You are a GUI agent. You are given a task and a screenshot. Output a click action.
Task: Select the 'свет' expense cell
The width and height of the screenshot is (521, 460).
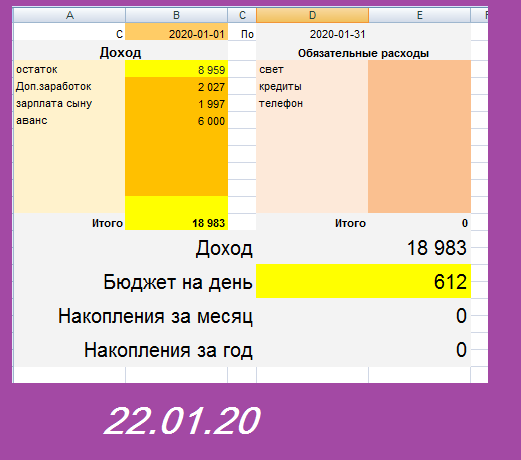(x=312, y=69)
